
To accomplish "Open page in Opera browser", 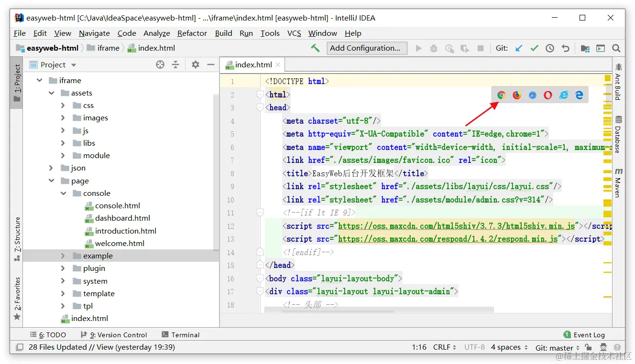I will (548, 95).
